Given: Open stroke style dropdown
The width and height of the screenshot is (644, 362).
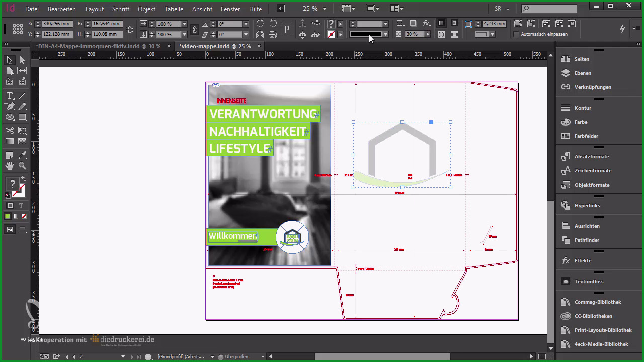Looking at the screenshot, I should click(385, 34).
